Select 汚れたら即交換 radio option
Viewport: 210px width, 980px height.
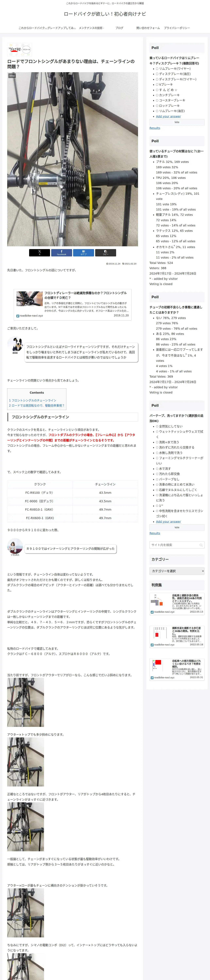[157, 474]
